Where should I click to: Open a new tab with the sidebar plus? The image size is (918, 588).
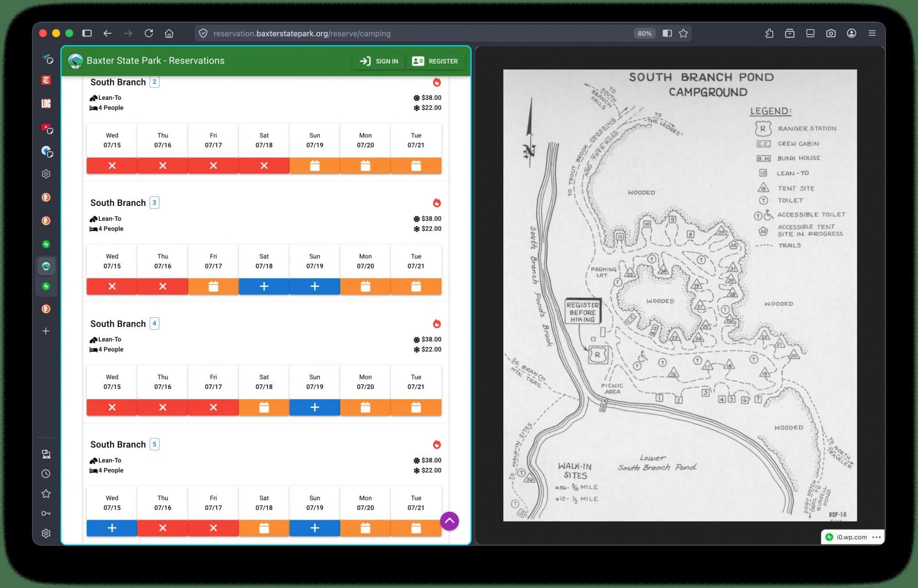pos(46,330)
